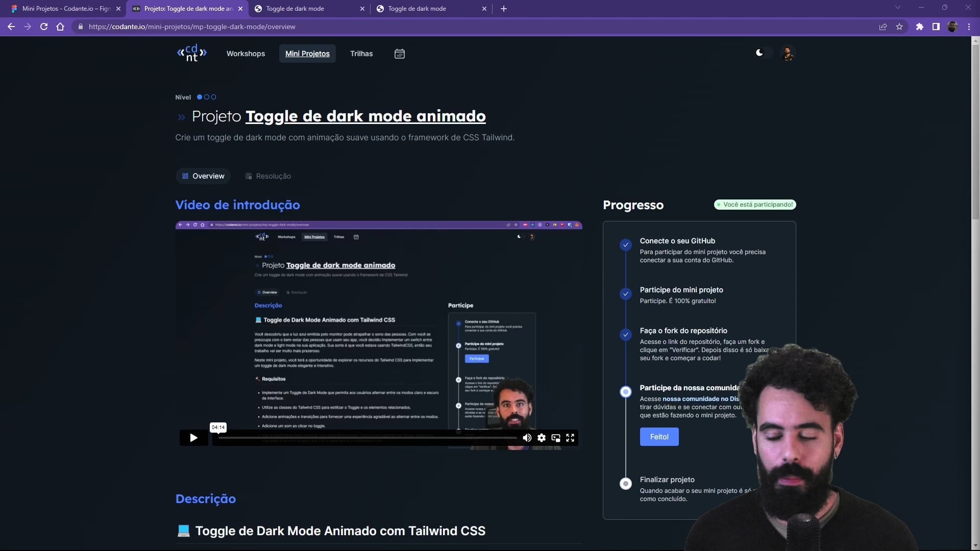The image size is (980, 551).
Task: Open Chrome three-dot menu
Action: click(x=969, y=27)
